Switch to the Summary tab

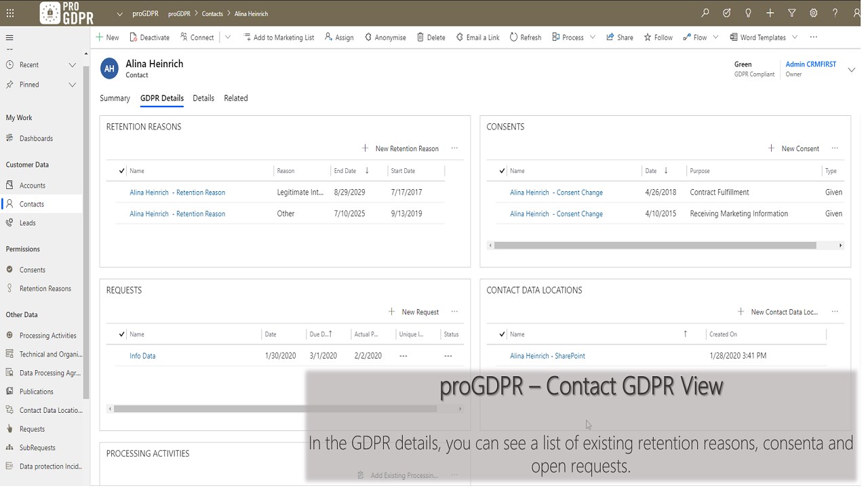[x=115, y=98]
